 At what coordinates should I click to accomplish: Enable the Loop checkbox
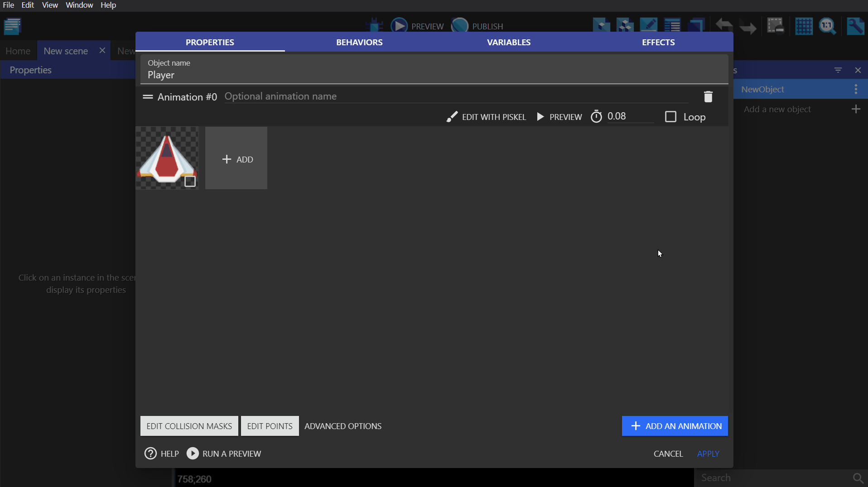[670, 117]
